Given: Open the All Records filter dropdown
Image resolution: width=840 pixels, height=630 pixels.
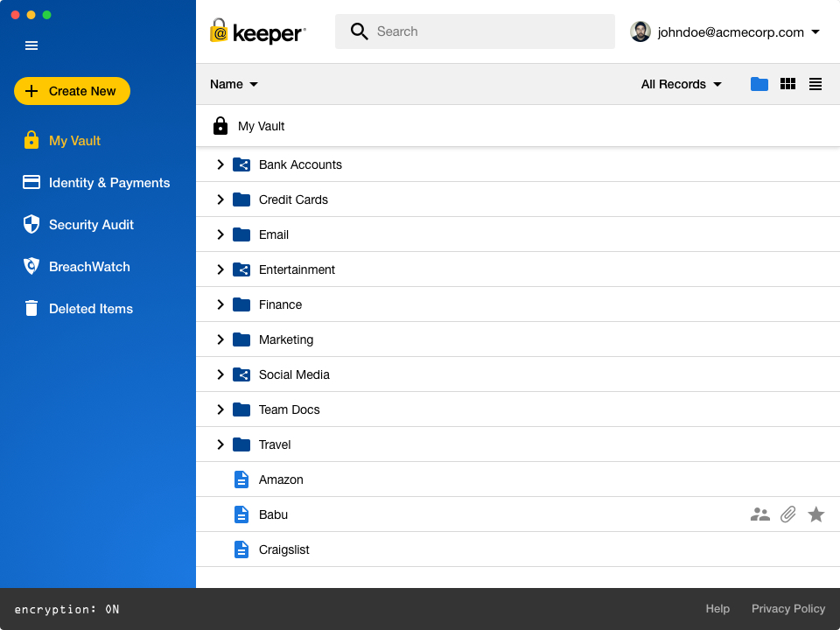Looking at the screenshot, I should tap(681, 84).
